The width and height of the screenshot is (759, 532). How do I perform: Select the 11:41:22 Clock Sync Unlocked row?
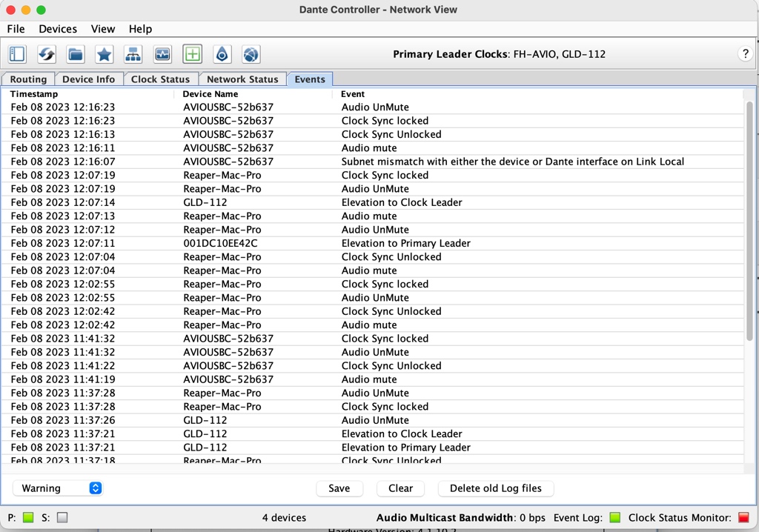pos(372,365)
